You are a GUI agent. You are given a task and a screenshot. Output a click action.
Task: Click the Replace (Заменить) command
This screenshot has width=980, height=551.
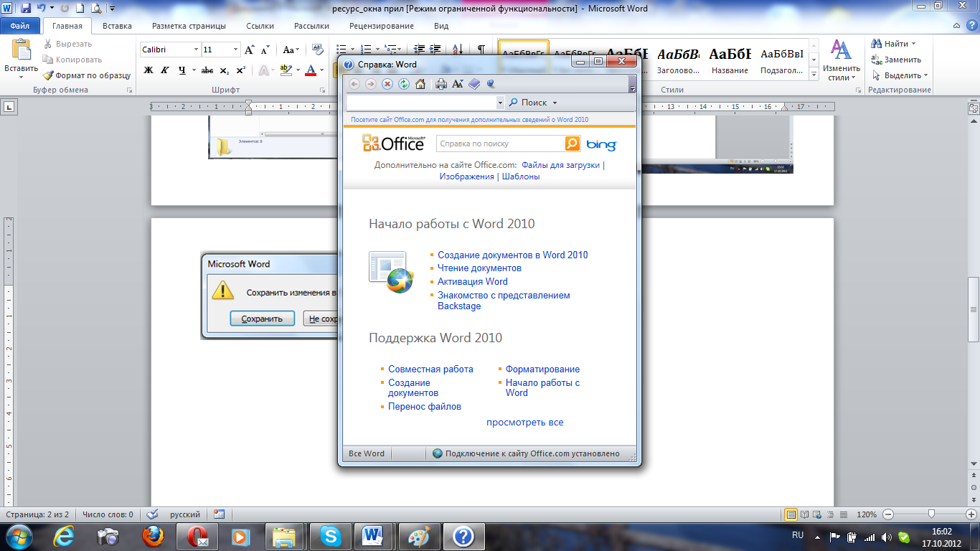point(897,60)
